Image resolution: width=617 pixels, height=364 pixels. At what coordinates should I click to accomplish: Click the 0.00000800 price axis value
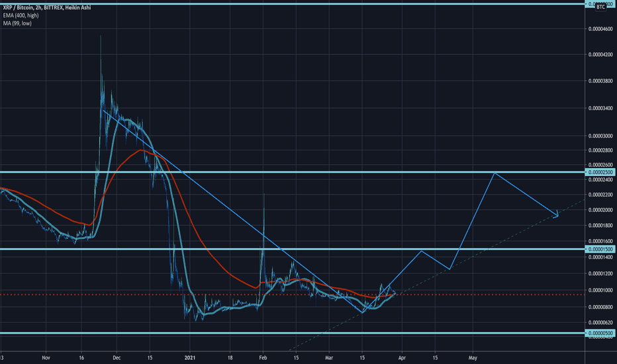coord(600,307)
